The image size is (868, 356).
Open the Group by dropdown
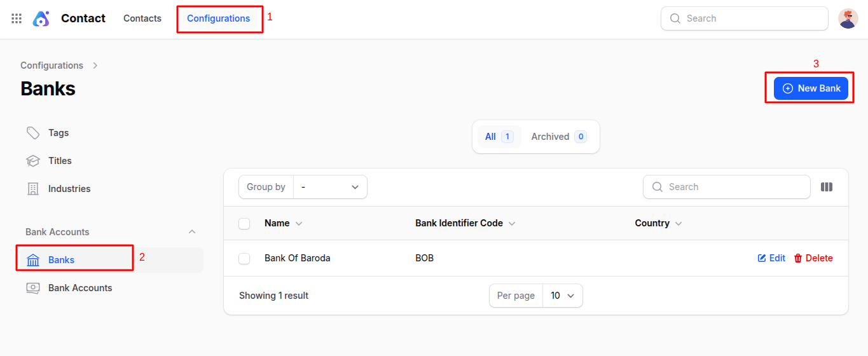tap(330, 187)
